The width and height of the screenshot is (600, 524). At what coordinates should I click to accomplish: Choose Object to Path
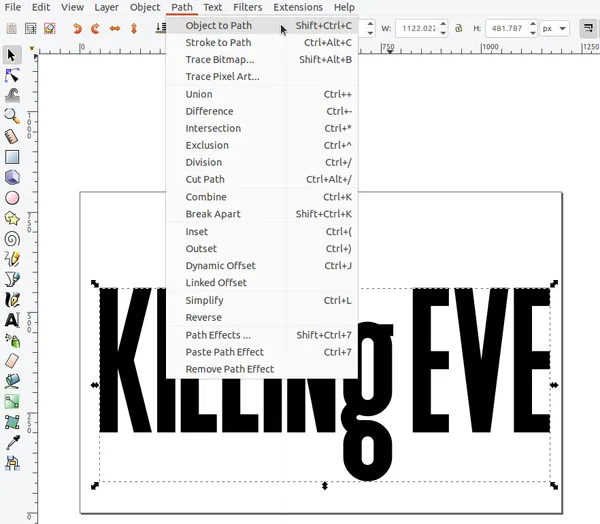[262, 26]
